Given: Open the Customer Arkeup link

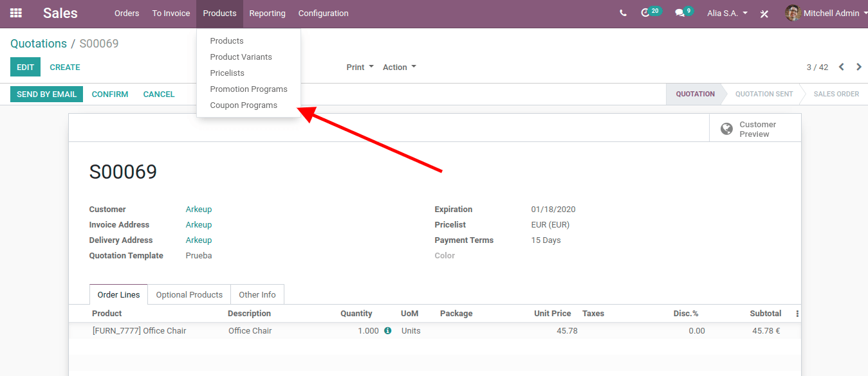Looking at the screenshot, I should (199, 210).
